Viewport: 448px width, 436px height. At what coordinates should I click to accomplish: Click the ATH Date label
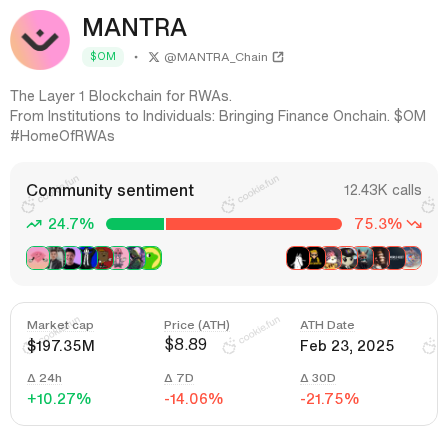(x=327, y=325)
